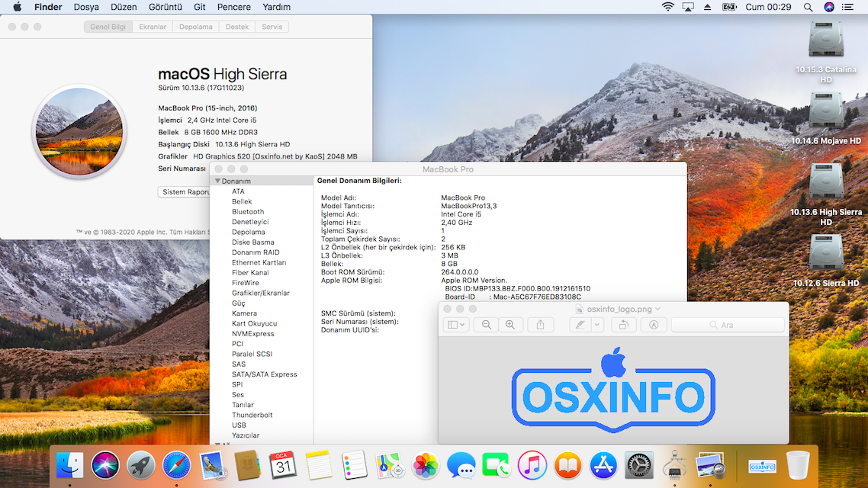Open the Share menu in Preview
The image size is (868, 488).
539,324
